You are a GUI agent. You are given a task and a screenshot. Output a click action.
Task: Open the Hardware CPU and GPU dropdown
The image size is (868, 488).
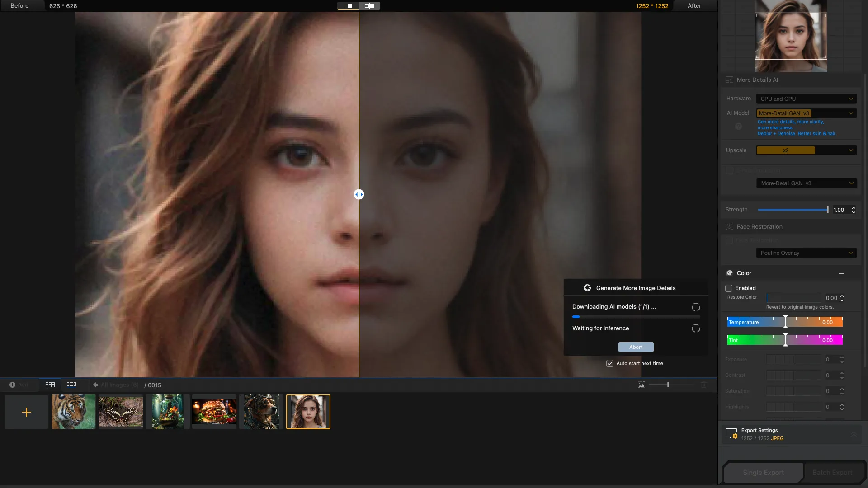(x=806, y=99)
